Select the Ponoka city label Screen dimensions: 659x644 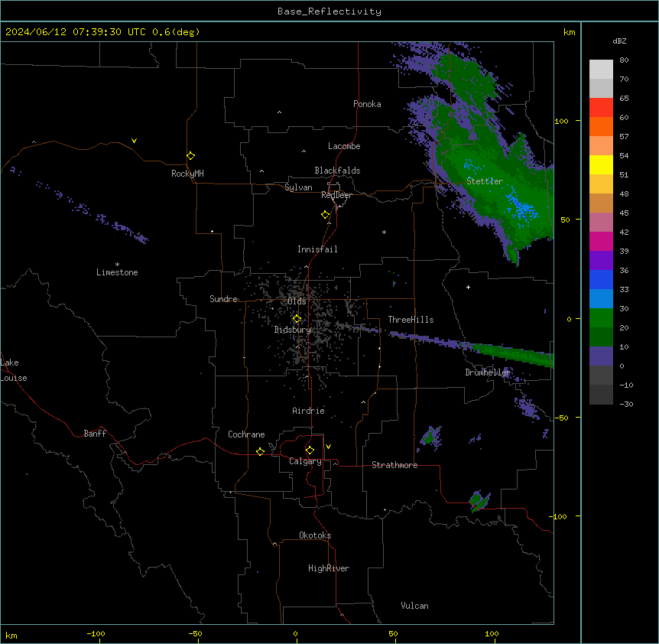tap(367, 104)
